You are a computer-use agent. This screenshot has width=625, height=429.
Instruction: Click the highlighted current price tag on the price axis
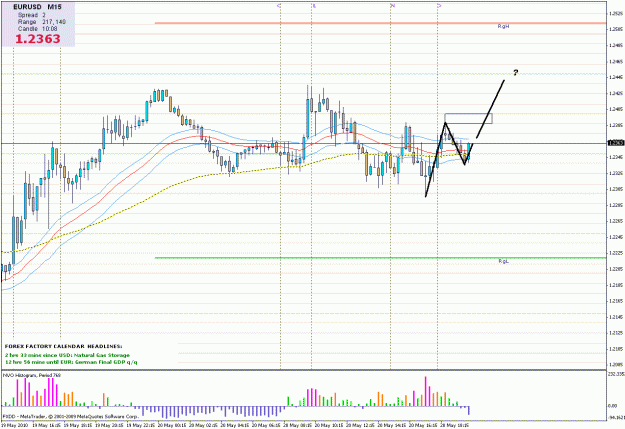(616, 143)
